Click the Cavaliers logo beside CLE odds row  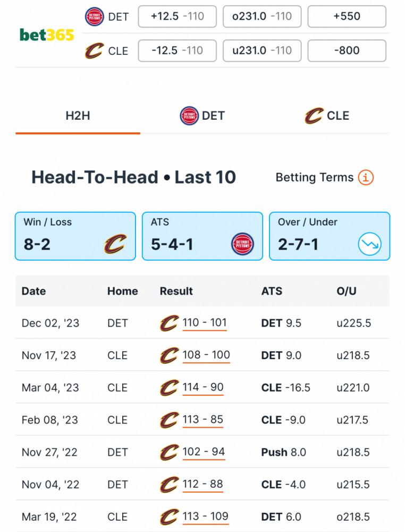94,51
